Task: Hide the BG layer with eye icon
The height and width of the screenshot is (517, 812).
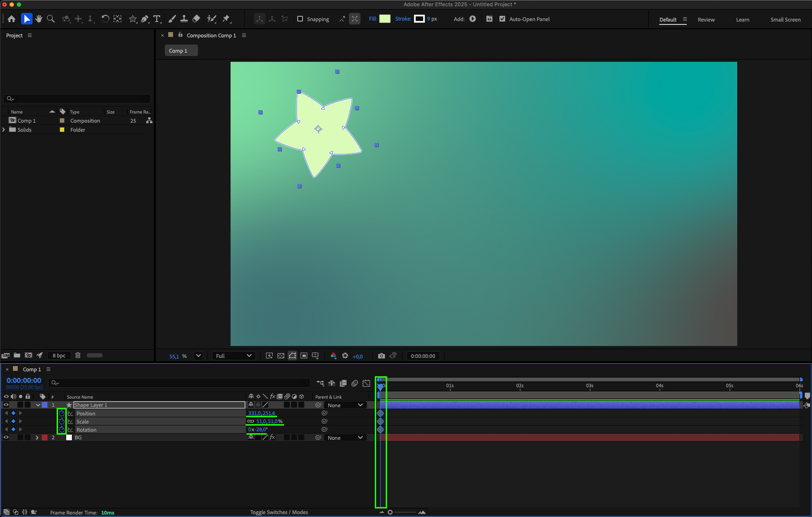Action: tap(6, 437)
